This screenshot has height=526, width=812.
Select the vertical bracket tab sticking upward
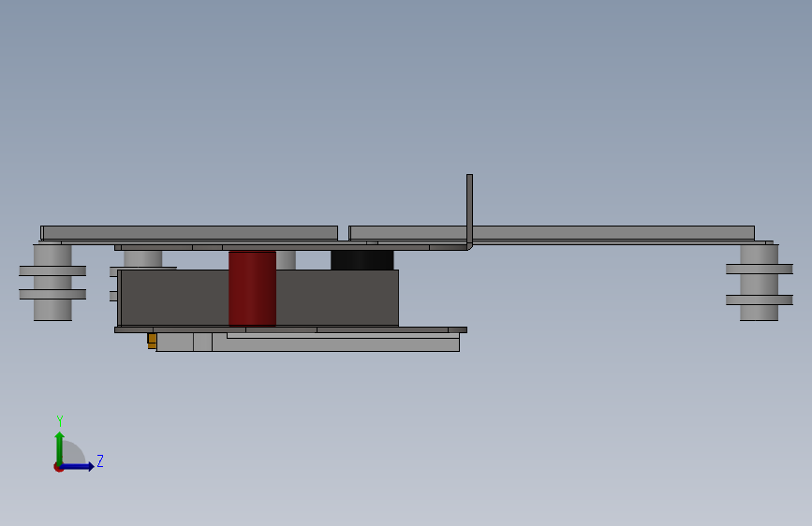[470, 212]
